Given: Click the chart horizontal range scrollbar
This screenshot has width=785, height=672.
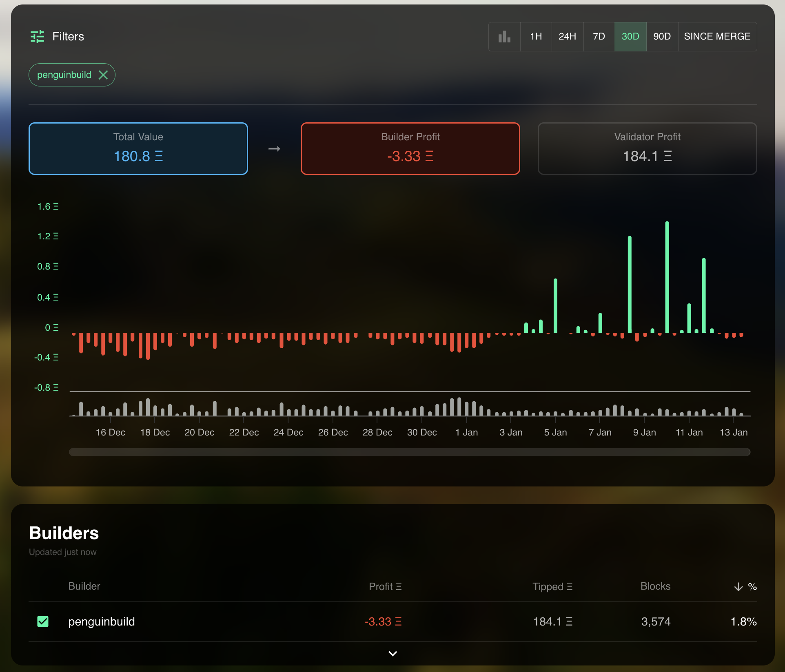Looking at the screenshot, I should 409,452.
